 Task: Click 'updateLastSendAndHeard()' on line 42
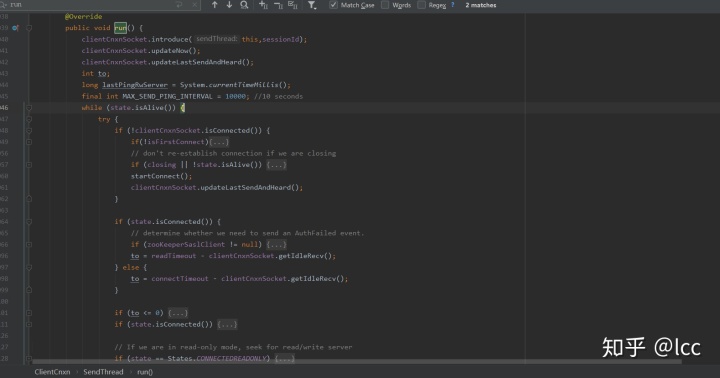(x=200, y=62)
